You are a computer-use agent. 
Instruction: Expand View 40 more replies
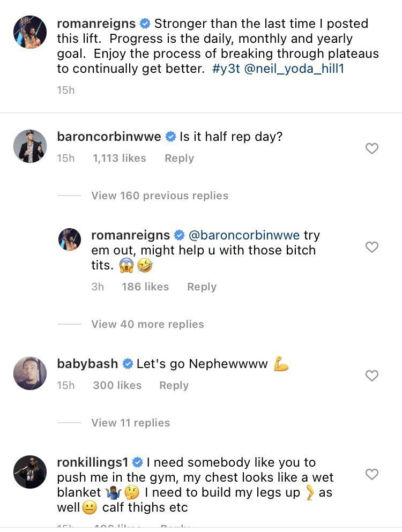coord(147,324)
